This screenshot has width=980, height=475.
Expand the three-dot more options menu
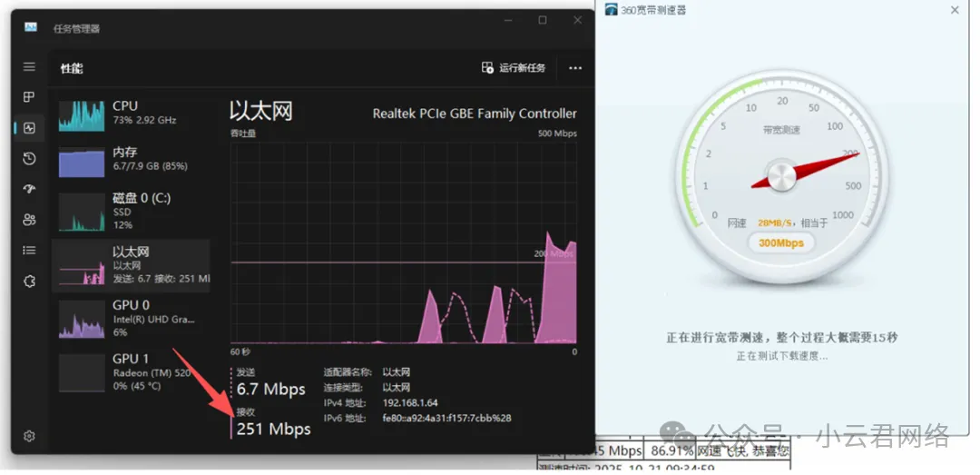[x=575, y=68]
